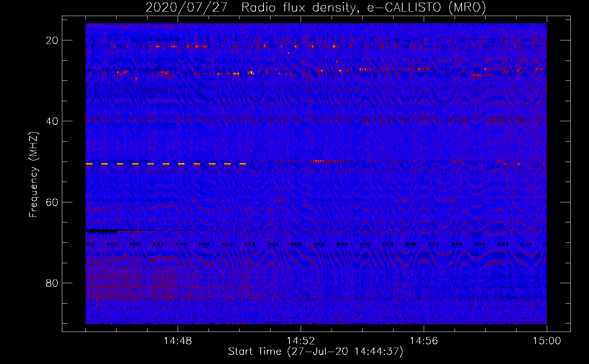Screen dimensions: 589x364
Task: Click the frequency tick label "60"
Action: click(52, 202)
